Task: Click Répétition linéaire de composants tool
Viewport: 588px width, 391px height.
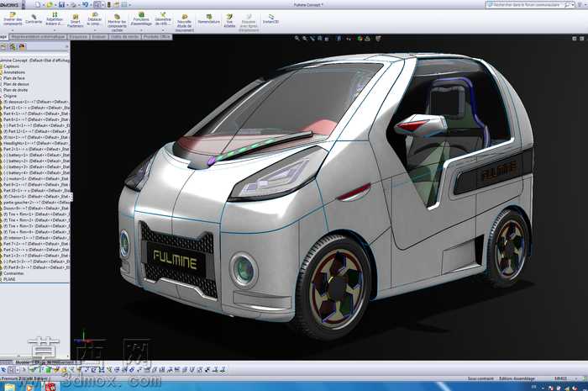Action: click(x=55, y=18)
